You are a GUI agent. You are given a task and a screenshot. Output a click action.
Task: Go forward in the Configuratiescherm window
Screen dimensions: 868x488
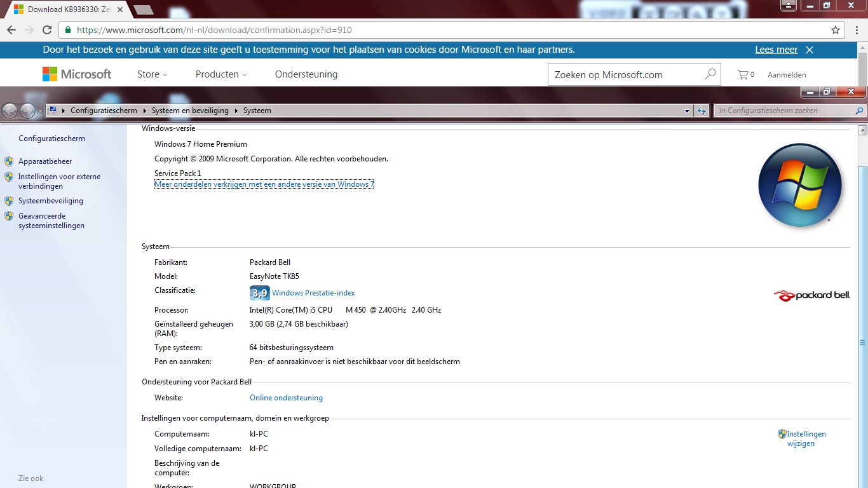tap(27, 111)
